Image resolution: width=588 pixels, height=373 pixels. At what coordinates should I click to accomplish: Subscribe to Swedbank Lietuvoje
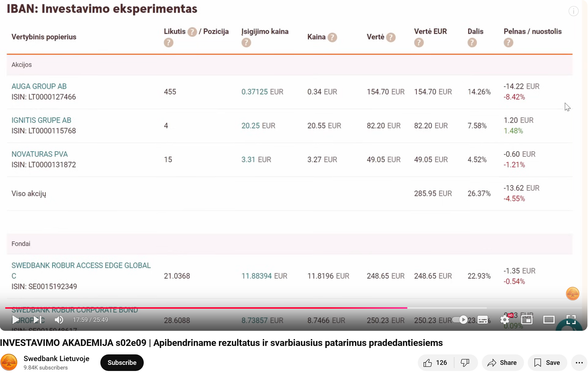point(122,363)
